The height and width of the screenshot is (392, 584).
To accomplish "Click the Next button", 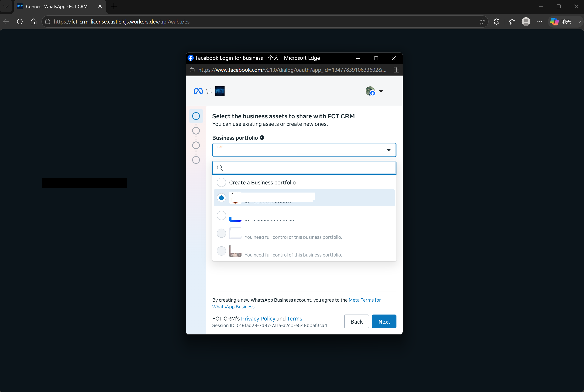I will [x=384, y=321].
